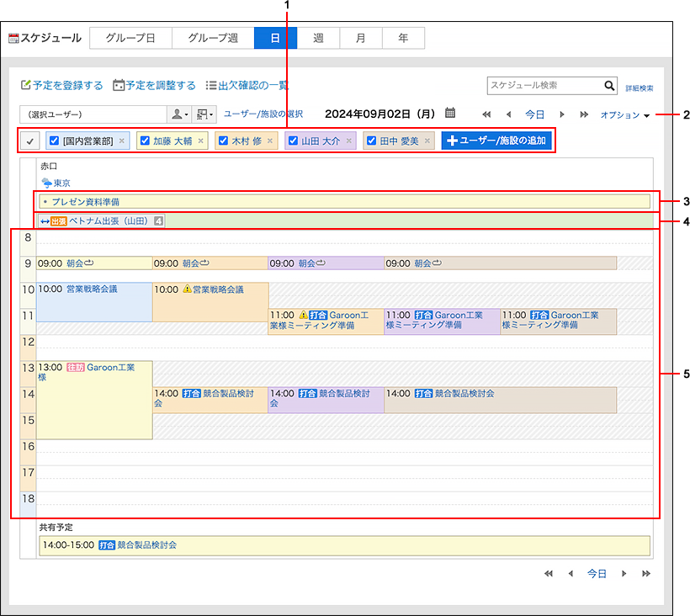Toggle the [国内営業部] checkbox

pos(54,141)
